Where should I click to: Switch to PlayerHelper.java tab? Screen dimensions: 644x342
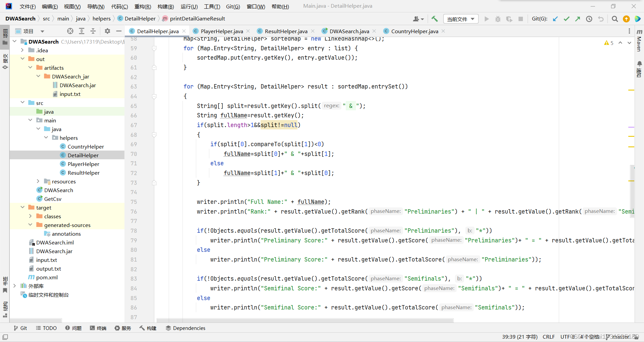tap(222, 31)
